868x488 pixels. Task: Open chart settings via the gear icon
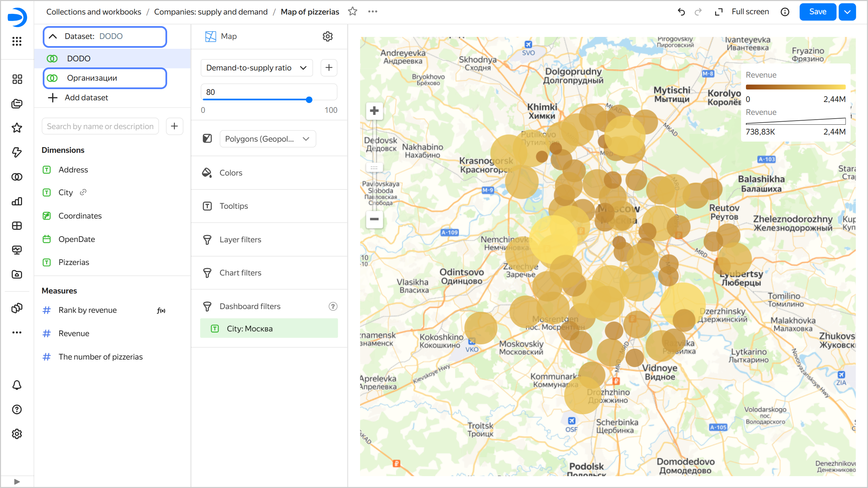pos(328,36)
